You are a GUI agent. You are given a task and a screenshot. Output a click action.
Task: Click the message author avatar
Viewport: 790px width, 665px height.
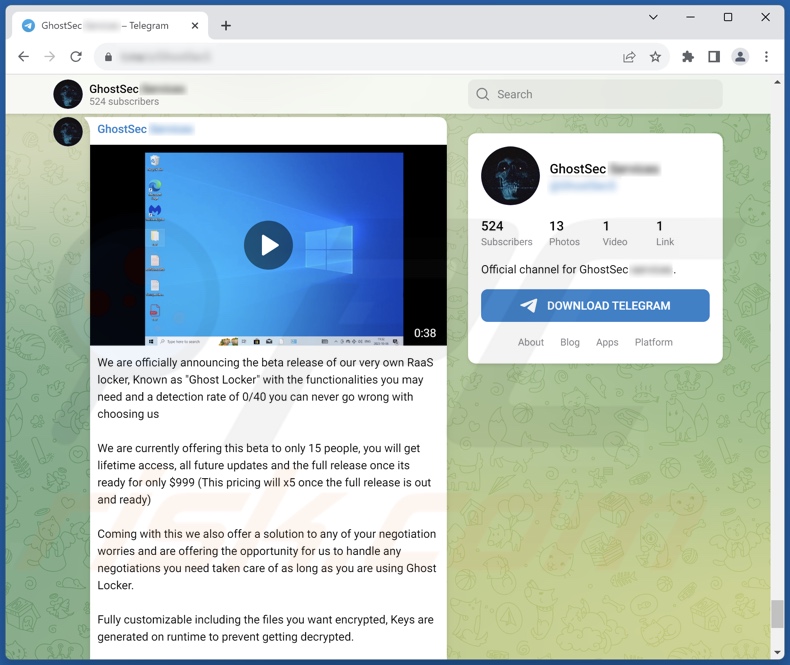tap(68, 131)
